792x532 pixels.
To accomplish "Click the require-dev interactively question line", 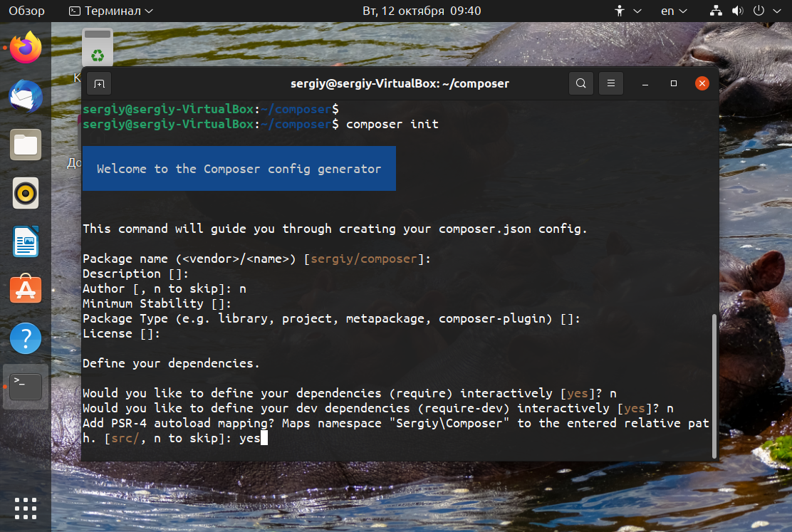I will [377, 408].
